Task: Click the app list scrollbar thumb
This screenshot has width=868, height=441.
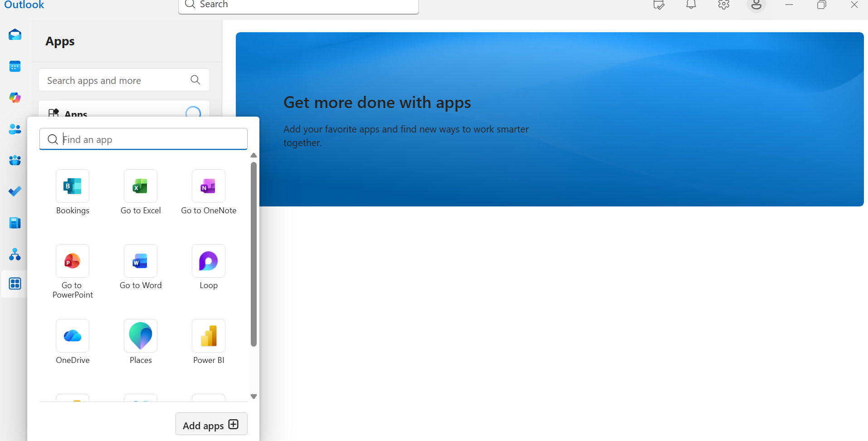Action: [x=254, y=254]
